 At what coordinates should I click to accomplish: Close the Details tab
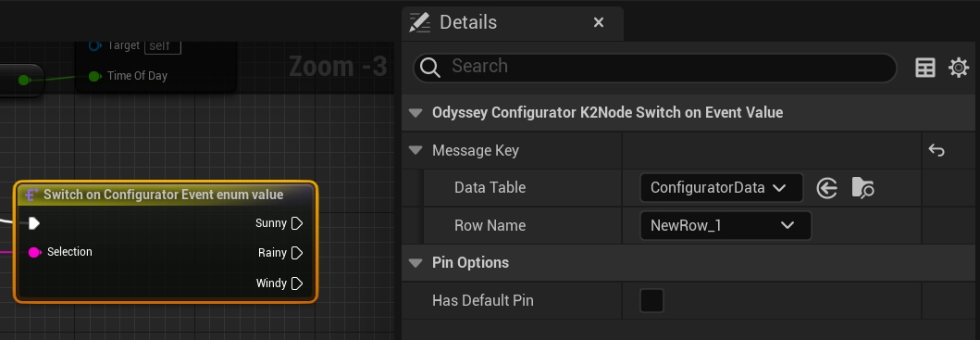point(598,22)
